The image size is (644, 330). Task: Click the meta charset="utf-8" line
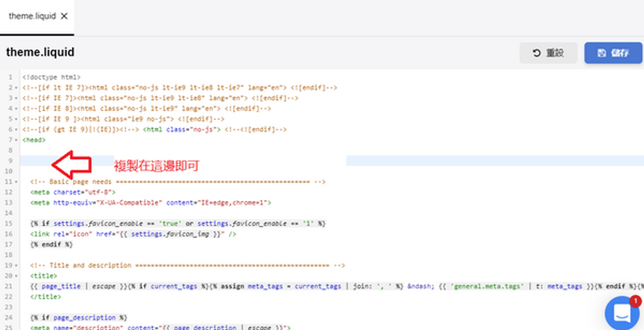(73, 192)
